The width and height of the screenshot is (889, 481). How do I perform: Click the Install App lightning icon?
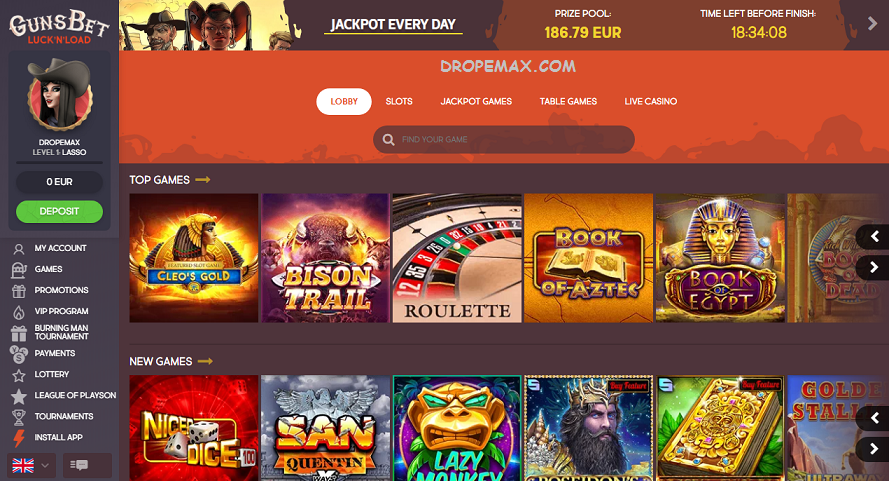tap(19, 438)
